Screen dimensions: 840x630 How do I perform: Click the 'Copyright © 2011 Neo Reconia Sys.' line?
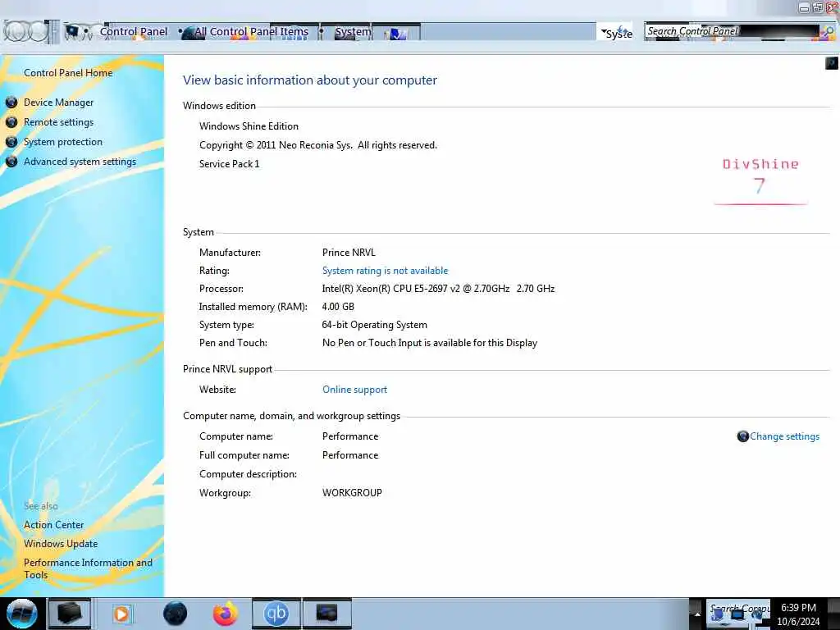coord(318,145)
